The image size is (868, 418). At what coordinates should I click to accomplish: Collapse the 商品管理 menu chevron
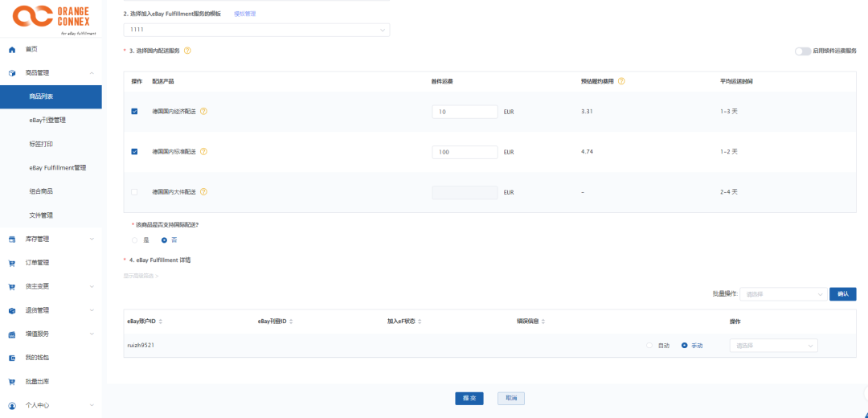(92, 73)
